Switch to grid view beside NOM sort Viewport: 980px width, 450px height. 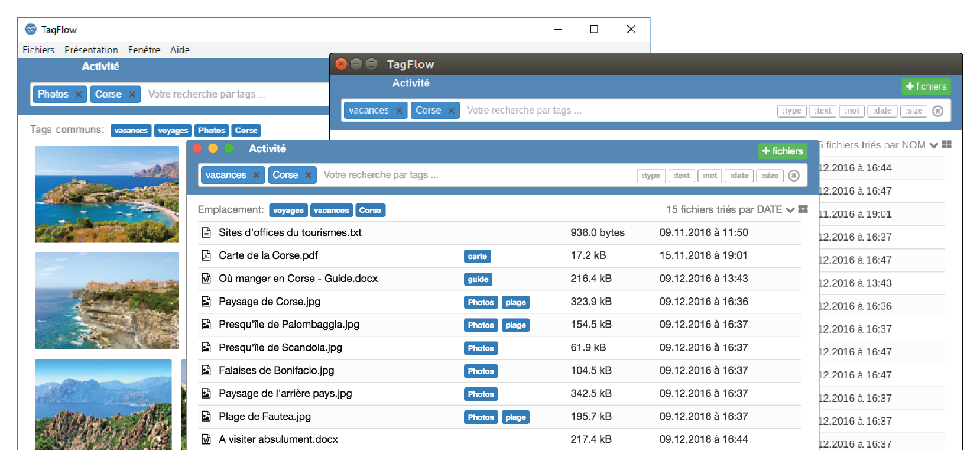click(x=946, y=145)
